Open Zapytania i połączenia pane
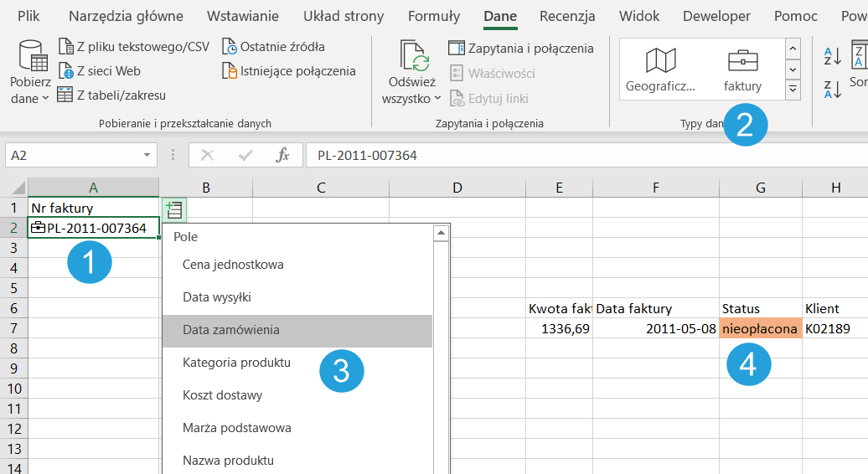Image resolution: width=868 pixels, height=474 pixels. pyautogui.click(x=521, y=49)
